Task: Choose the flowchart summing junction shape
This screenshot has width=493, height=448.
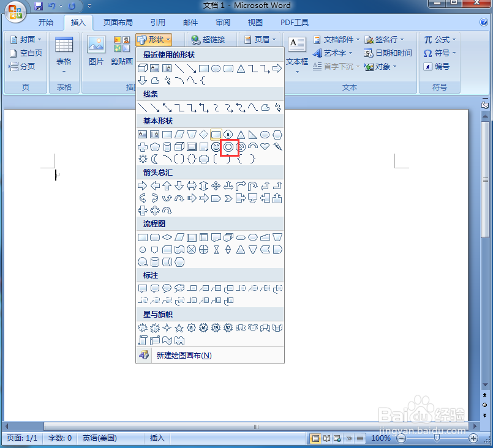Action: (191, 250)
